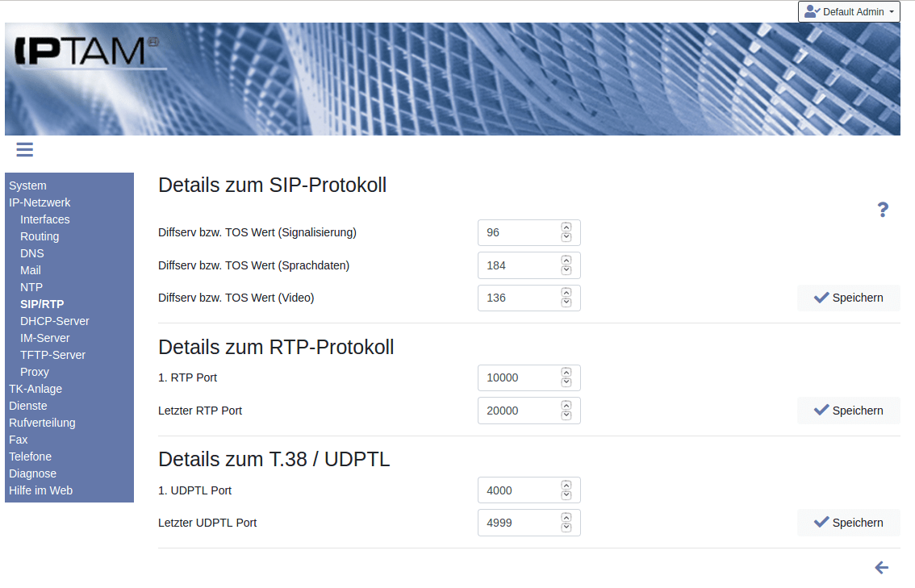The image size is (915, 588).
Task: Increase the Letzter UDPTL Port value with the up arrow
Action: click(x=566, y=518)
